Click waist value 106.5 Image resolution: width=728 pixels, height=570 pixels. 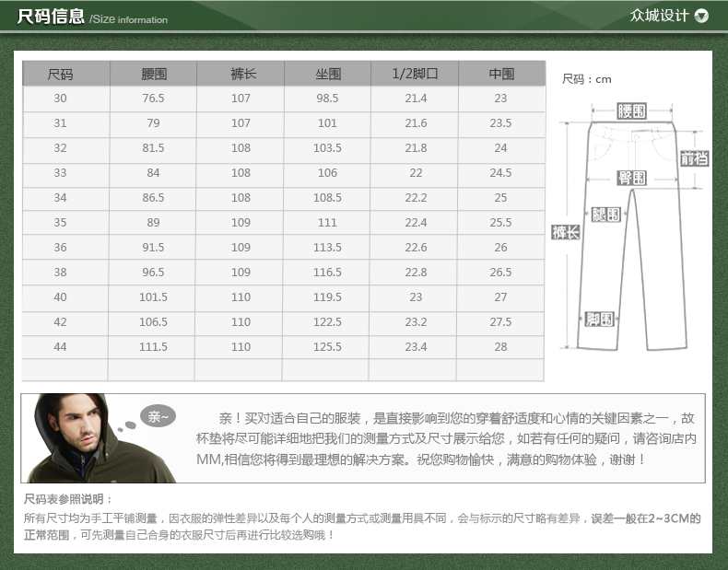coord(153,322)
